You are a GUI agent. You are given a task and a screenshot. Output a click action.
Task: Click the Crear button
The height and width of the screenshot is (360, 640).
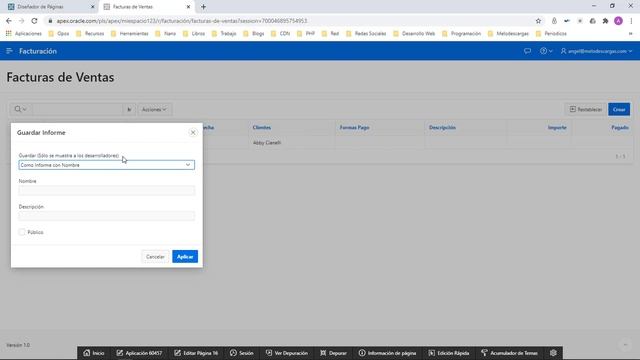(619, 109)
